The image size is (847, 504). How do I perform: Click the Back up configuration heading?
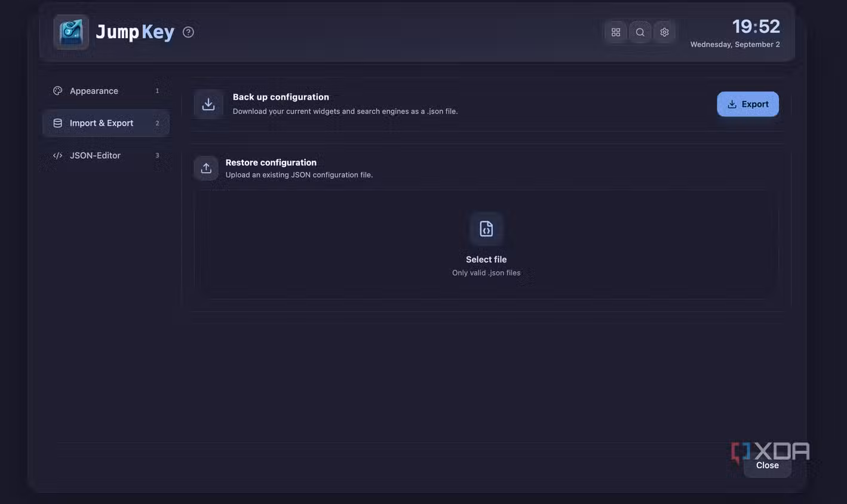(x=281, y=97)
